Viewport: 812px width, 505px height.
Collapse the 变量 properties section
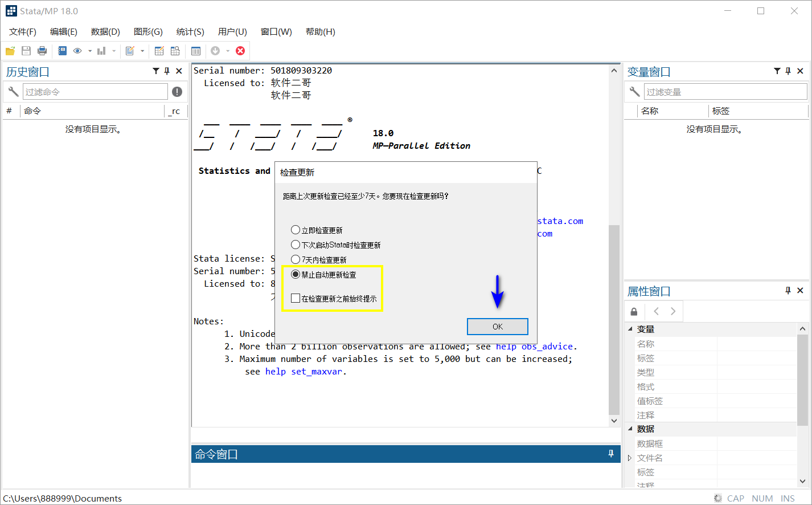click(x=630, y=329)
